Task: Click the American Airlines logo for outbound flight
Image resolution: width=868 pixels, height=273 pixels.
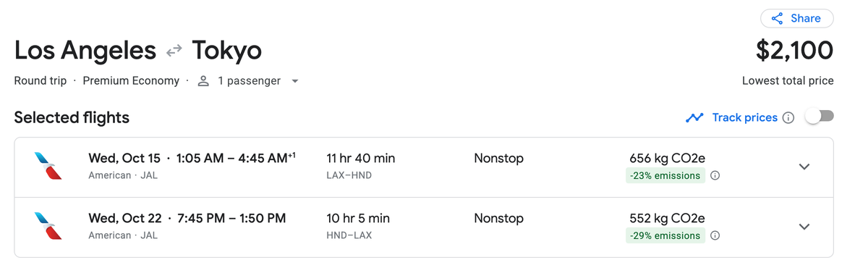Action: [48, 167]
